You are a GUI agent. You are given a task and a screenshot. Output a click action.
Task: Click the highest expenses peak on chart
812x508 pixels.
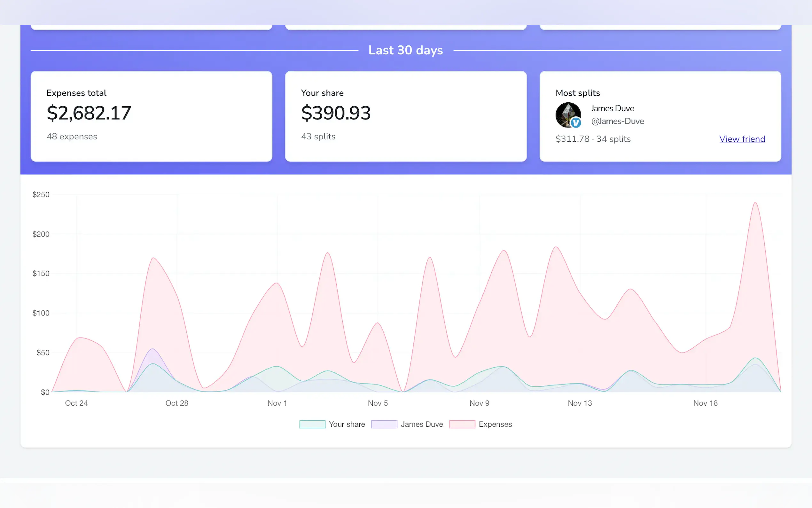click(755, 203)
